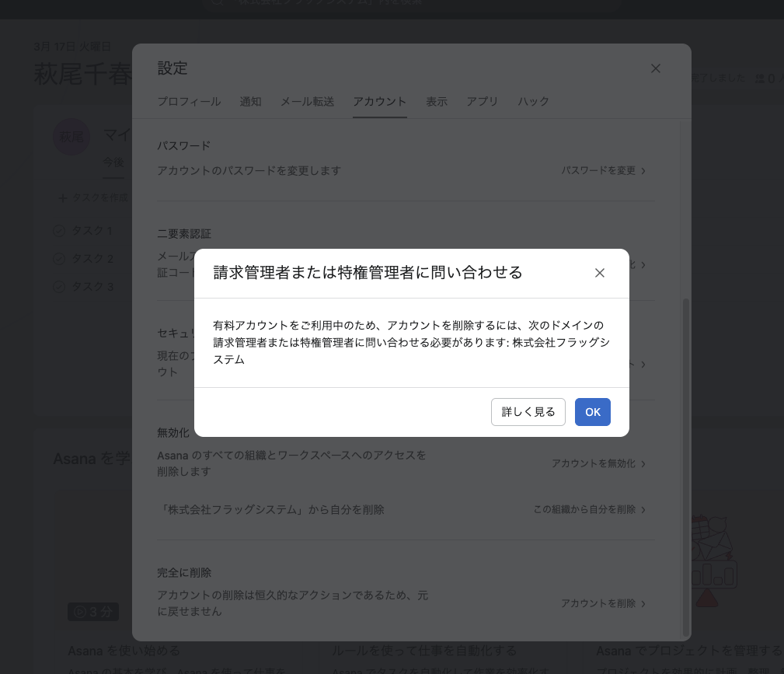Open the 表示 tab

point(437,102)
